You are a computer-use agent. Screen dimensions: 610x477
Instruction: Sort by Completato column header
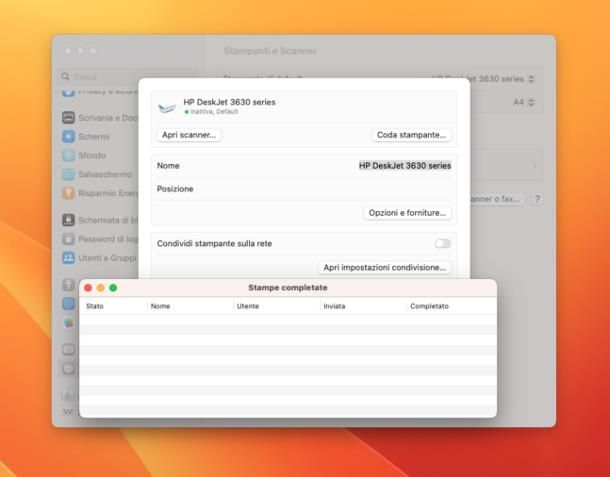[x=429, y=306]
